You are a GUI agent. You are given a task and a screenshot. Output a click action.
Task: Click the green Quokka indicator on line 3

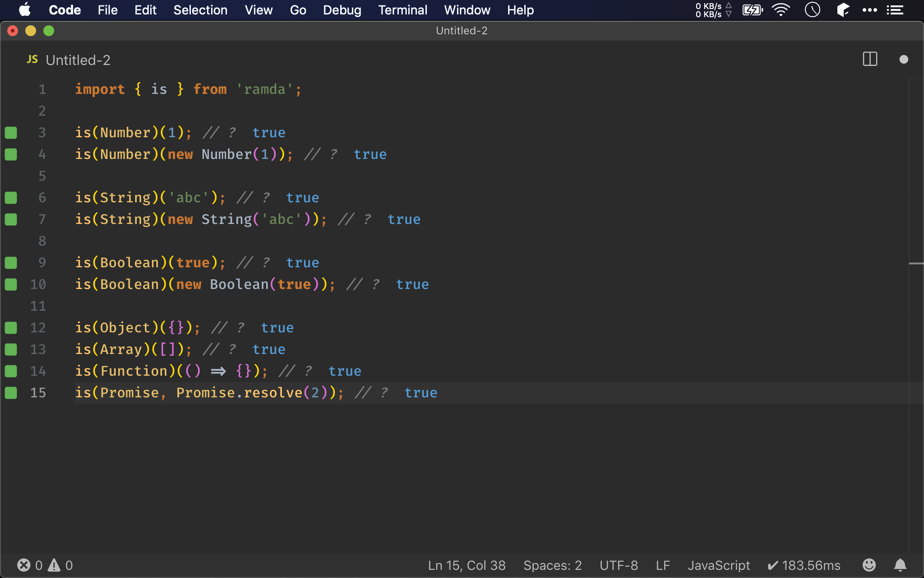11,133
